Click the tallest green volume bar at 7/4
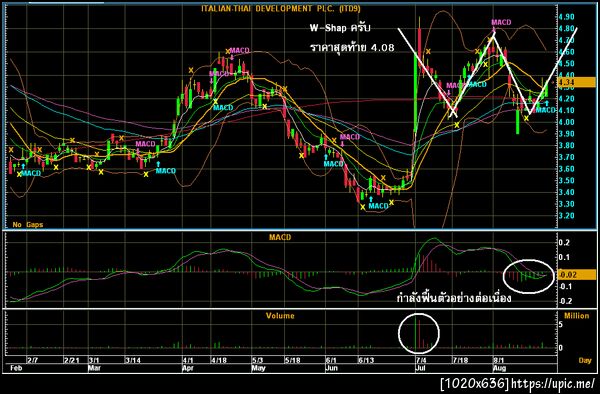 click(416, 333)
